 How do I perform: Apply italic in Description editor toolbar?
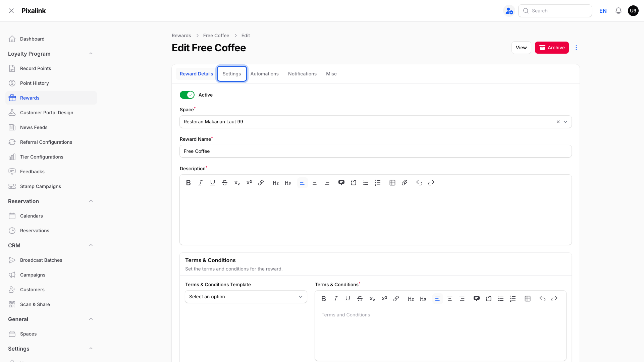[201, 183]
